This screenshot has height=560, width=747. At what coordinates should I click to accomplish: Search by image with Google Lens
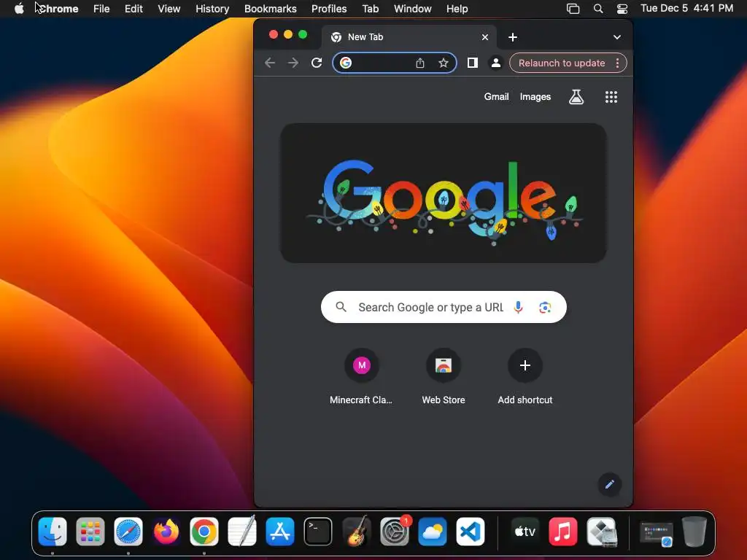[545, 307]
